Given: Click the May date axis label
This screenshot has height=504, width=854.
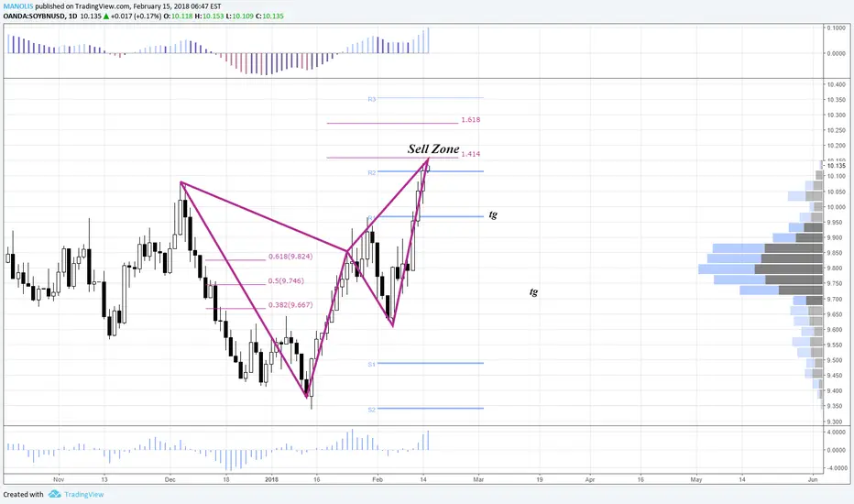Looking at the screenshot, I should 696,479.
